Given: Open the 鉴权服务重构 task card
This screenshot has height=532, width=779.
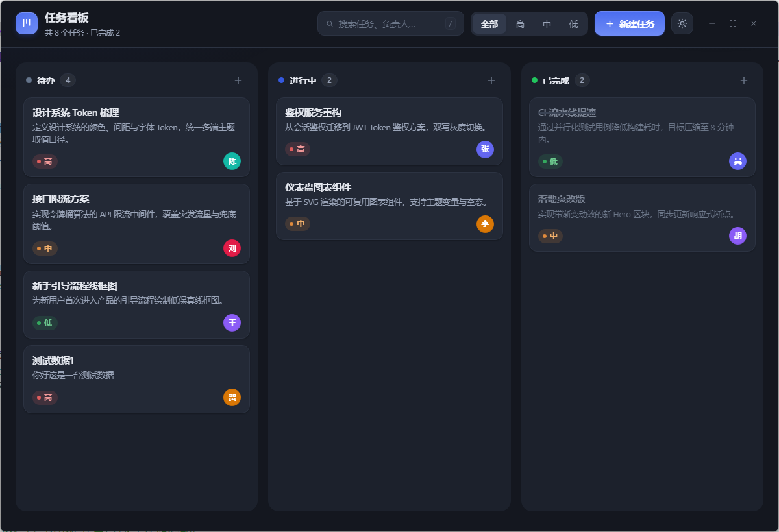Looking at the screenshot, I should click(x=389, y=132).
